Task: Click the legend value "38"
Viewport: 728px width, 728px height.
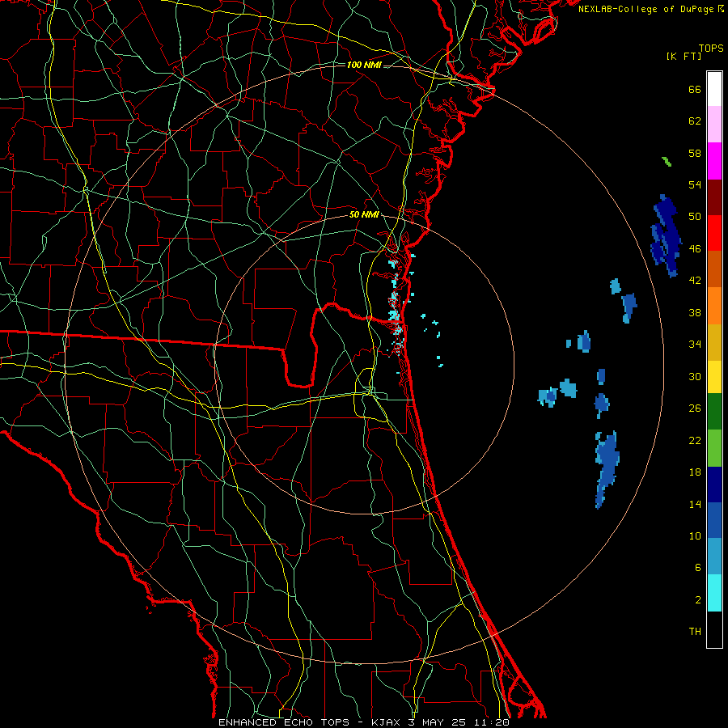Action: point(695,312)
